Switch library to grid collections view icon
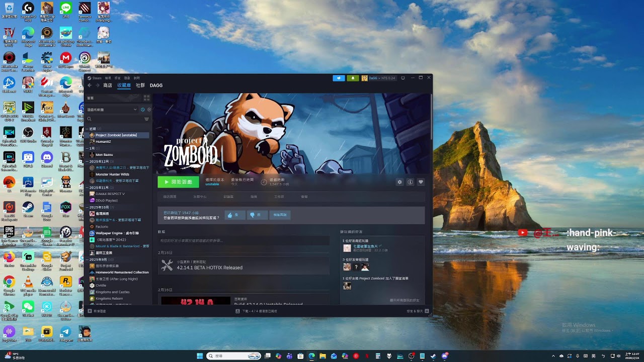 [x=146, y=98]
